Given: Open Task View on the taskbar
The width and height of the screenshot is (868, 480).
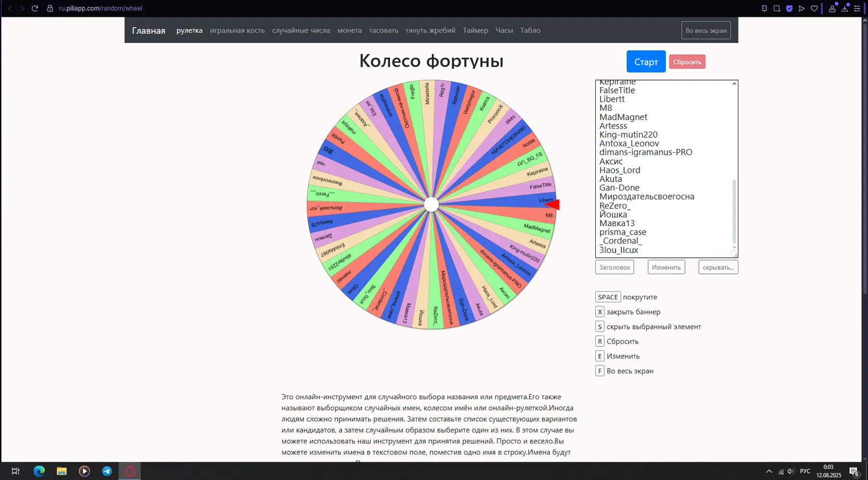Looking at the screenshot, I should [15, 471].
